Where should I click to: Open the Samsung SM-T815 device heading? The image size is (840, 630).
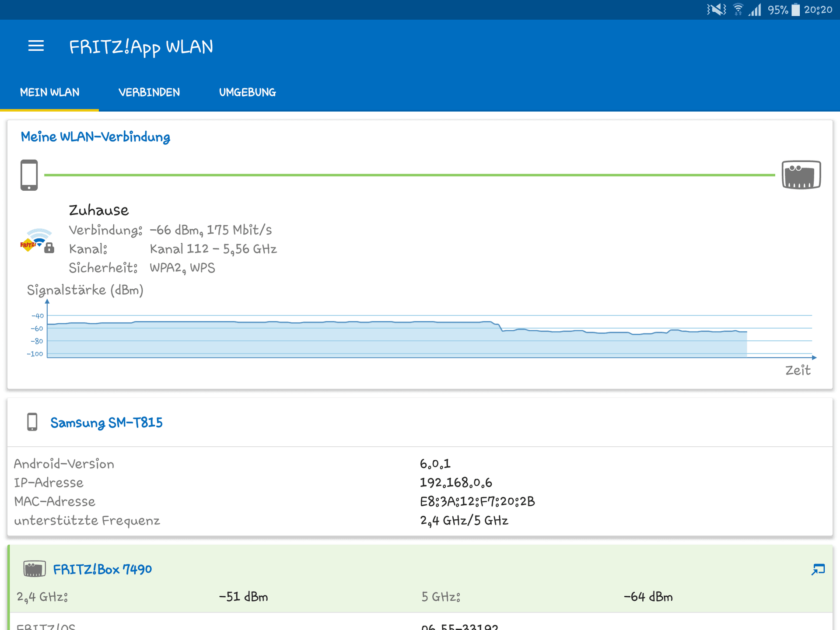click(106, 423)
